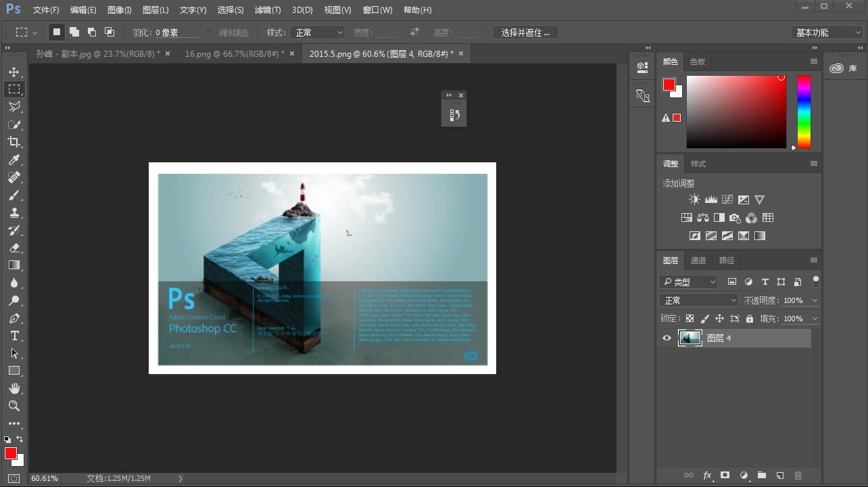Select the History Brush tool
Screen dimensions: 868x487
tap(14, 230)
